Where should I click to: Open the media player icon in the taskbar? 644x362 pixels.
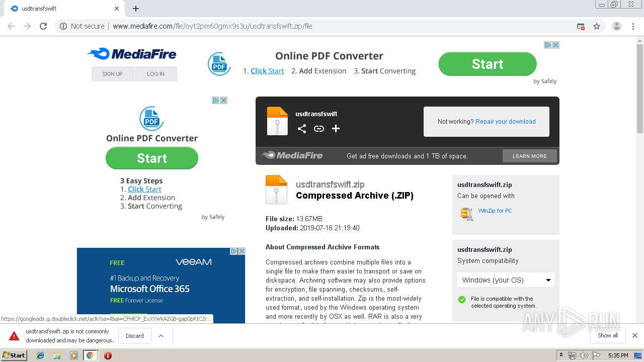(73, 355)
